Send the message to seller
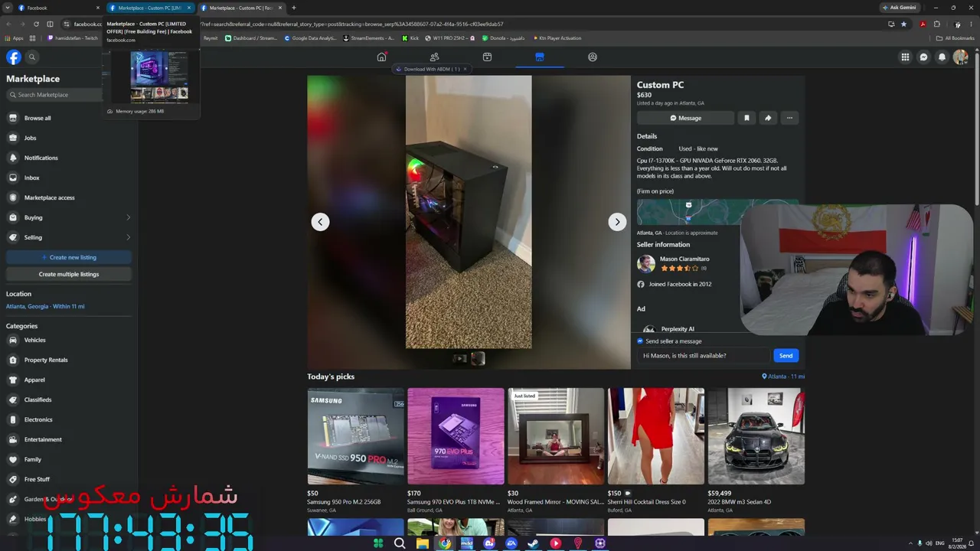Screen dimensions: 980x551 click(x=786, y=355)
